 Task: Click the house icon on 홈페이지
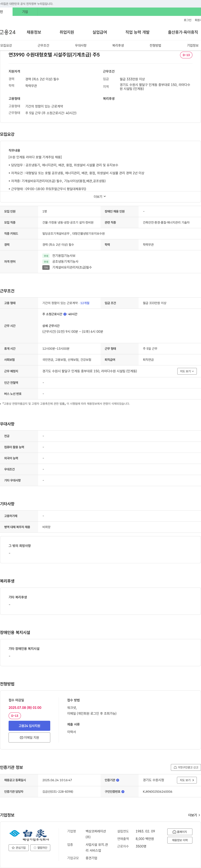174,832
